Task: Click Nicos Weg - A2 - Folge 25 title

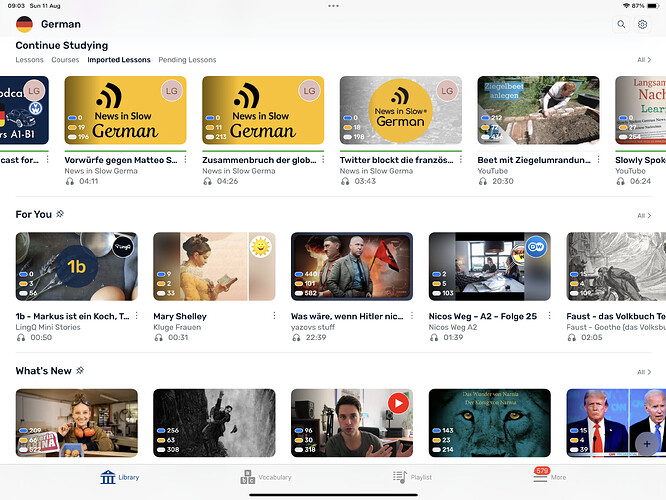Action: (x=483, y=316)
